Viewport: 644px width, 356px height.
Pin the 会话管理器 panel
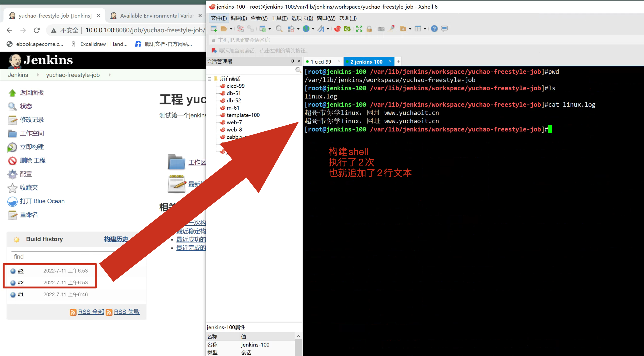293,61
